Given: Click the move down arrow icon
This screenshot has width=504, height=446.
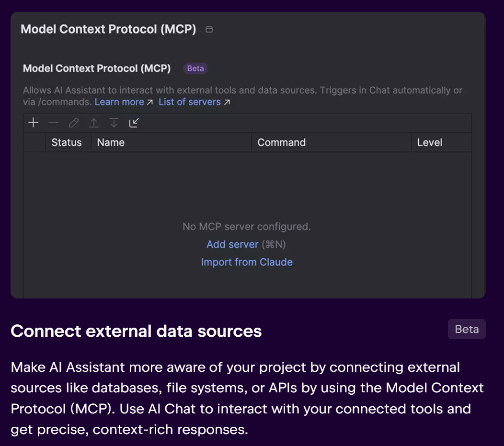Looking at the screenshot, I should point(114,123).
